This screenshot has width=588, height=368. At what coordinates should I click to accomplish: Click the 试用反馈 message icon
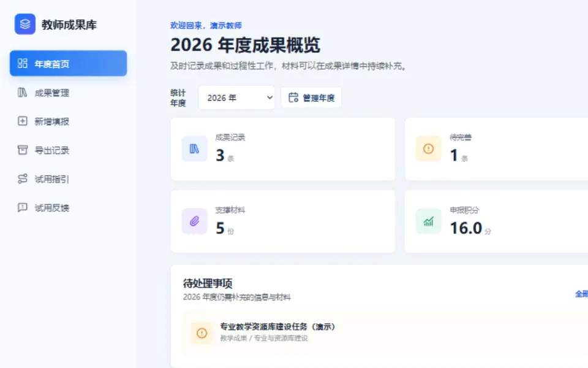point(23,207)
